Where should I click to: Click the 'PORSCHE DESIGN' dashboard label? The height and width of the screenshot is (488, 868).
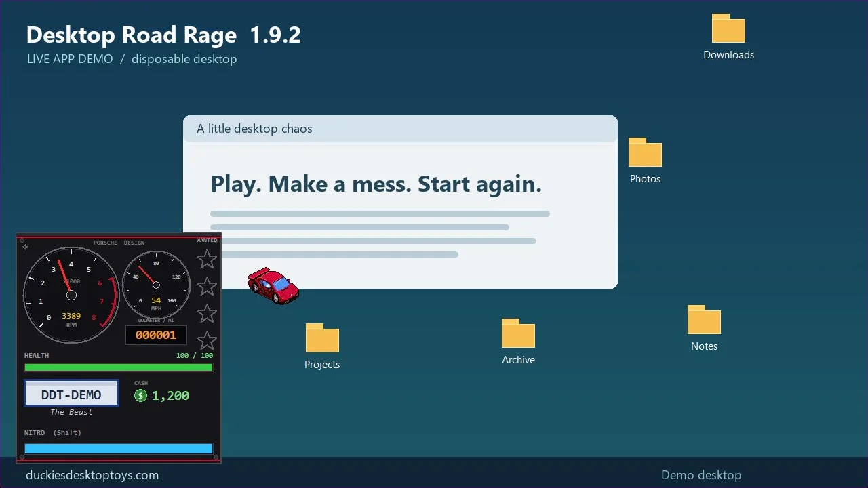119,243
